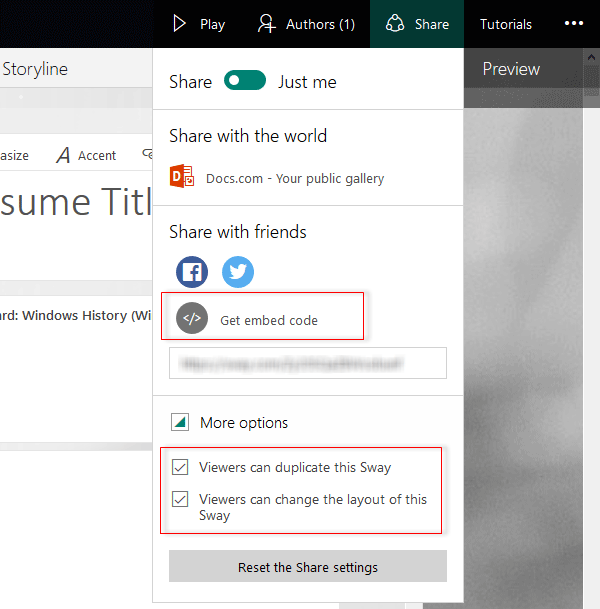
Task: Share to Twitter via bird icon
Action: (x=238, y=272)
